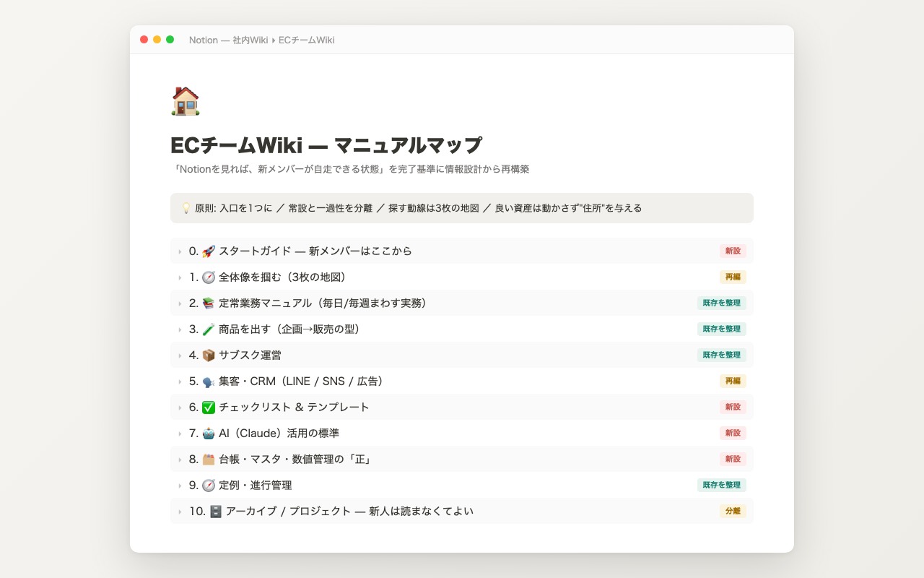Viewport: 924px width, 578px height.
Task: Click the robot emoji in AI（Claude）row
Action: click(209, 433)
